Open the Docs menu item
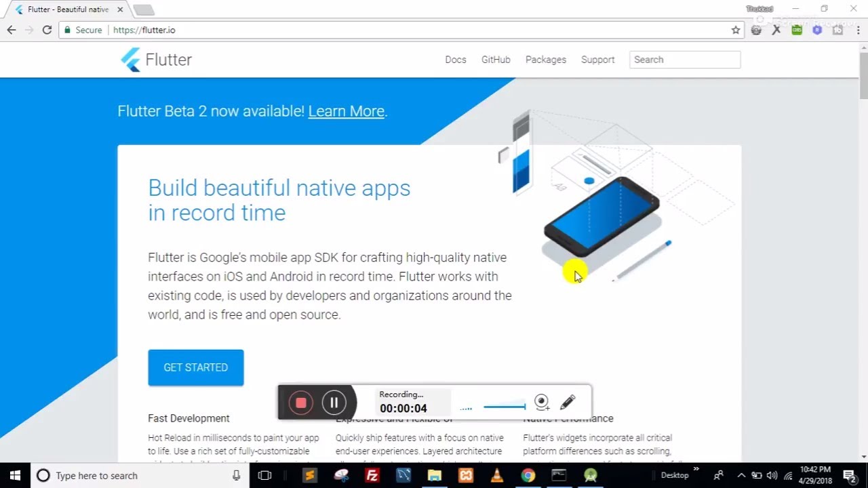Screen dimensions: 868x488 (x=456, y=60)
